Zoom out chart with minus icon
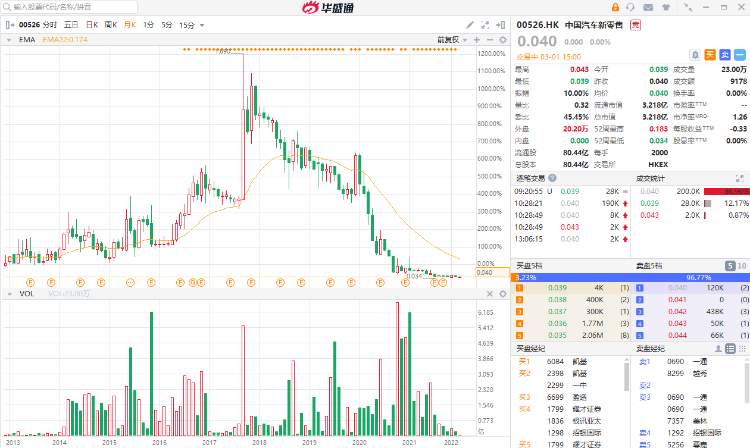The height and width of the screenshot is (448, 750). [x=490, y=40]
